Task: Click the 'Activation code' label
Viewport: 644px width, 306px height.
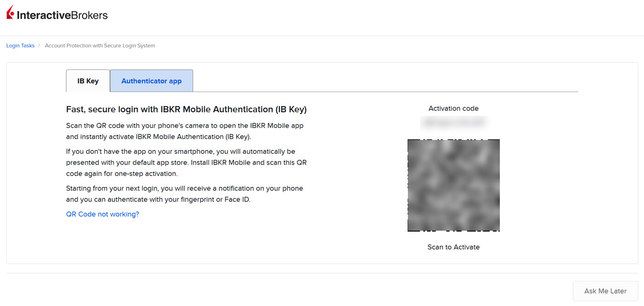Action: pyautogui.click(x=454, y=109)
